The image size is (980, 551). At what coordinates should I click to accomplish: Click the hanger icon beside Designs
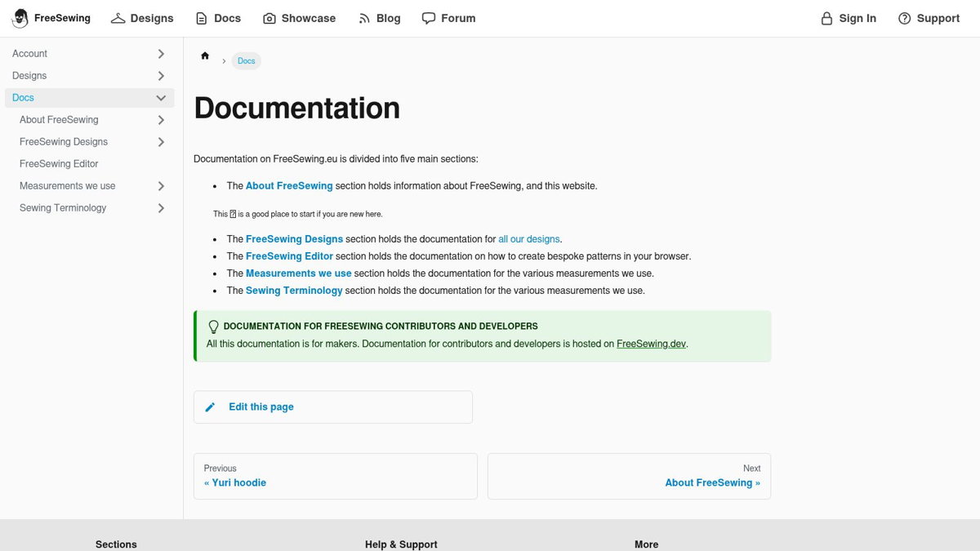tap(118, 18)
